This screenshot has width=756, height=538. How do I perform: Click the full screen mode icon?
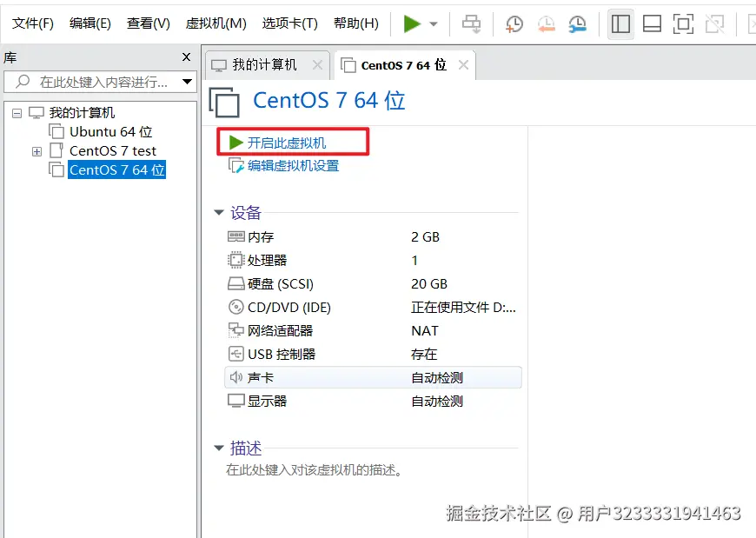[683, 23]
